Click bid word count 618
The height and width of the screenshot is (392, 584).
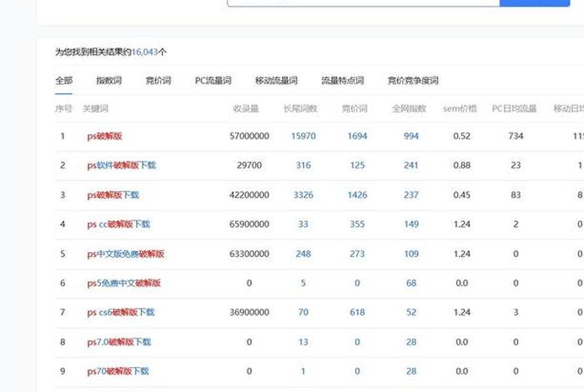(x=357, y=312)
